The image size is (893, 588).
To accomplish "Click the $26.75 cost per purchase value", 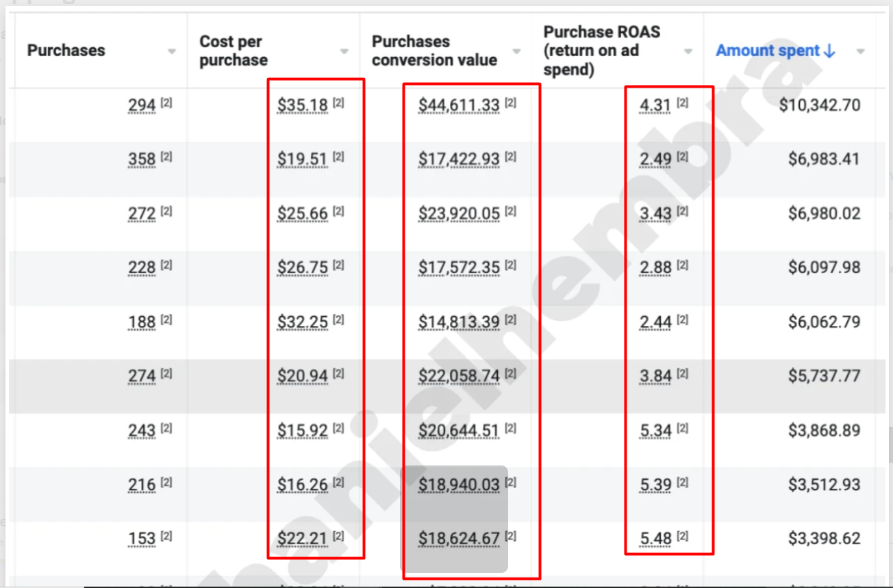I will click(302, 268).
